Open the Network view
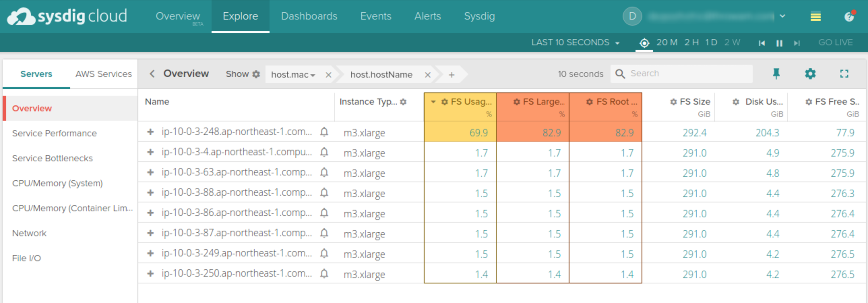Image resolution: width=868 pixels, height=303 pixels. pyautogui.click(x=29, y=233)
